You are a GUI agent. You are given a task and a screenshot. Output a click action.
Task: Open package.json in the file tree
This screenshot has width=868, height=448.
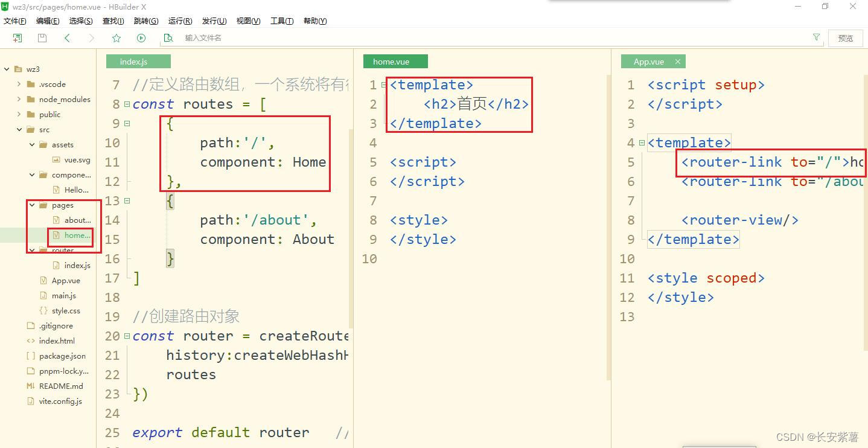click(56, 356)
